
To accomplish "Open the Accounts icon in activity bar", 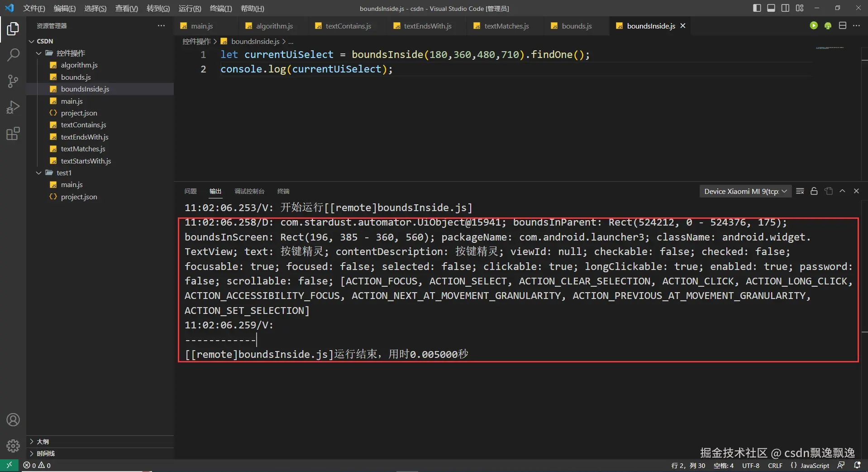I will coord(13,420).
